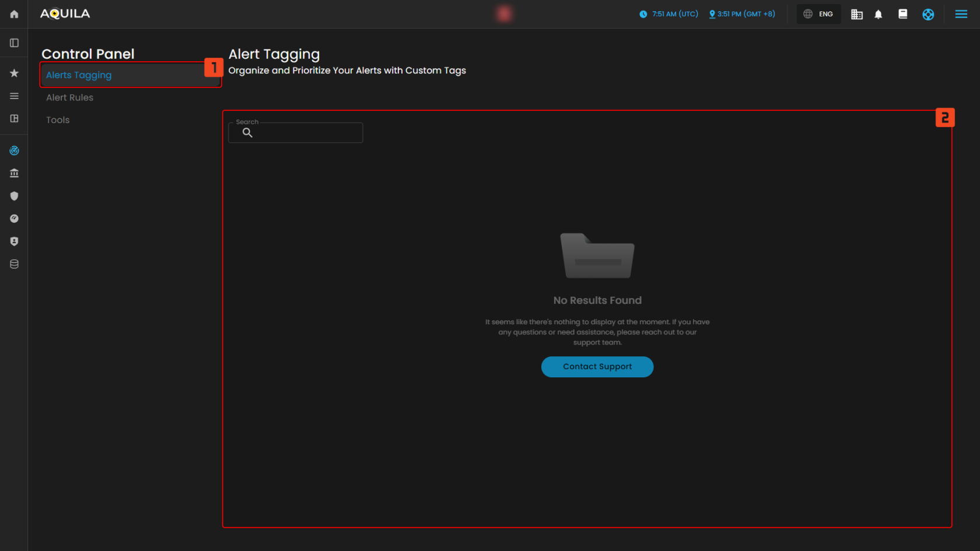Switch to the Alert Rules section
Screen dimensions: 980x551
pos(69,97)
